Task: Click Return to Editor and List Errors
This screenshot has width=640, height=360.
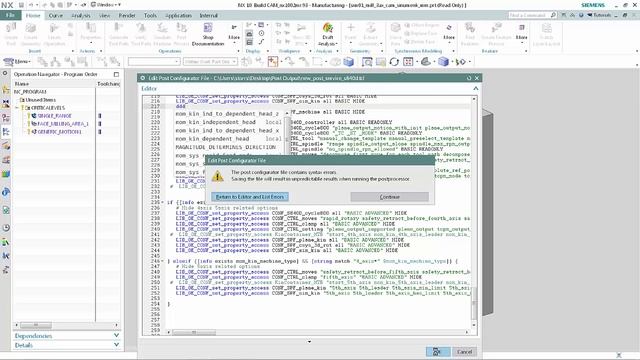Action: point(250,197)
